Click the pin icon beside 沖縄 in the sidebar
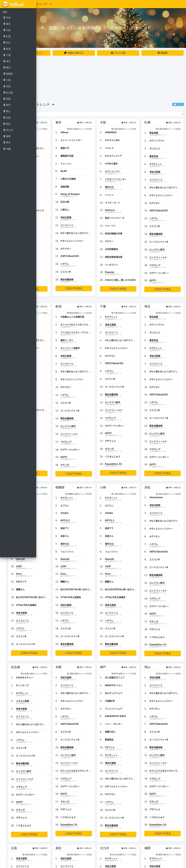Image resolution: width=186 pixels, height=868 pixels. [4, 149]
